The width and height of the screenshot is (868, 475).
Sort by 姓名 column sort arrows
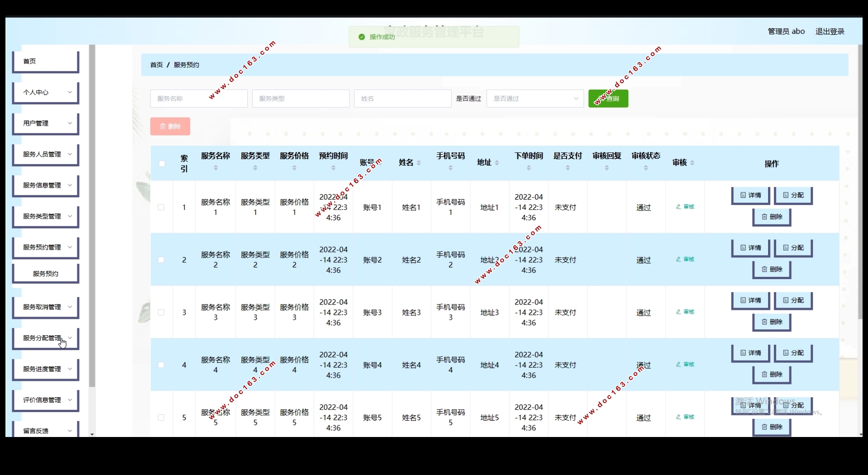click(x=419, y=163)
